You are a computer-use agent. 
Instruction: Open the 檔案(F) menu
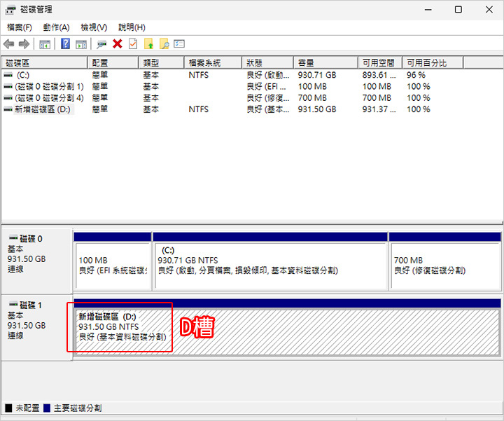tap(20, 27)
